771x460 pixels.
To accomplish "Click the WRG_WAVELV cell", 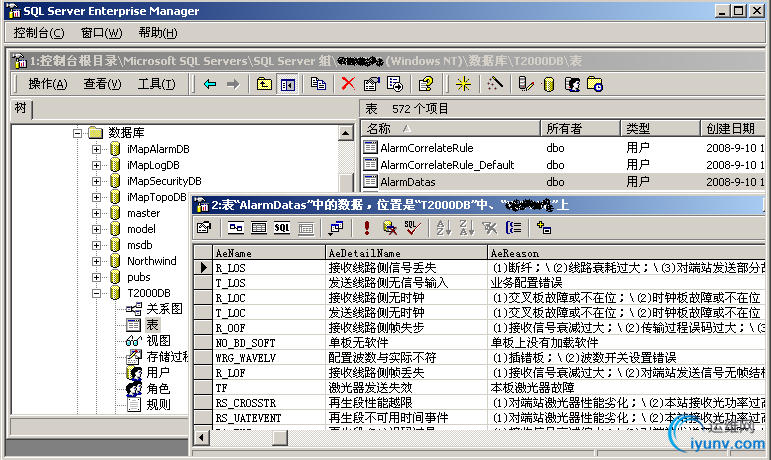I will [x=269, y=358].
